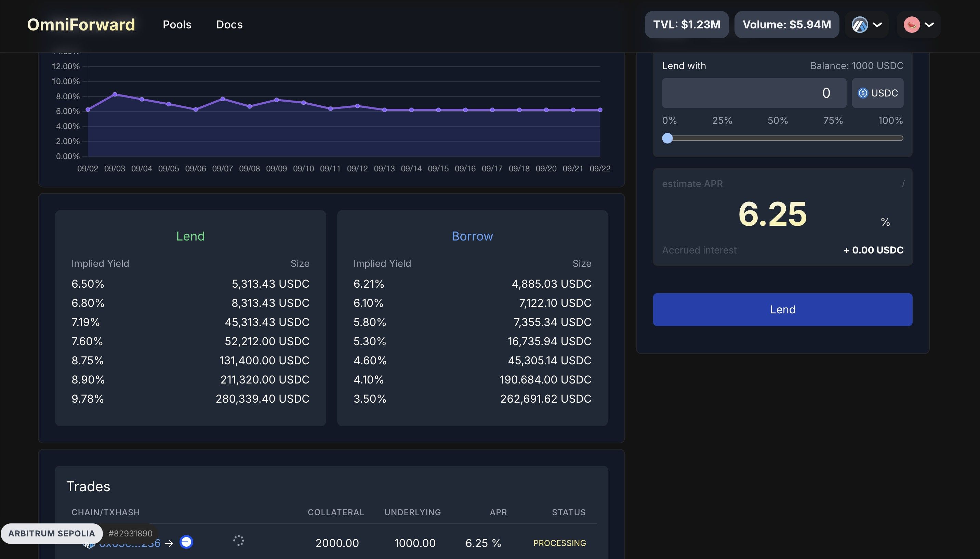Select the 6.21% borrow yield row
This screenshot has height=559, width=980.
(472, 284)
